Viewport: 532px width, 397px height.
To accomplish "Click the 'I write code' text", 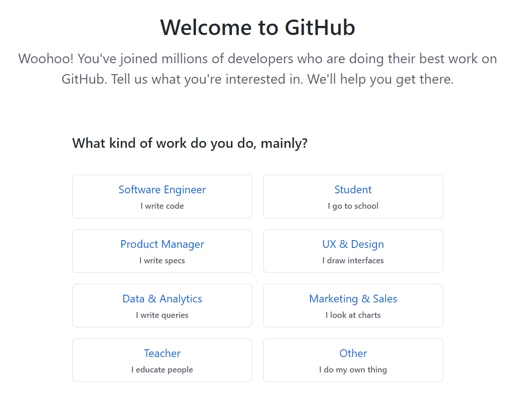I will (162, 206).
